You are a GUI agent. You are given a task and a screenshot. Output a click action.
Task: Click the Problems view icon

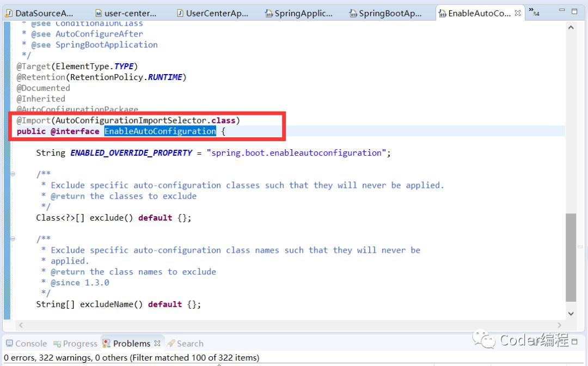[107, 344]
